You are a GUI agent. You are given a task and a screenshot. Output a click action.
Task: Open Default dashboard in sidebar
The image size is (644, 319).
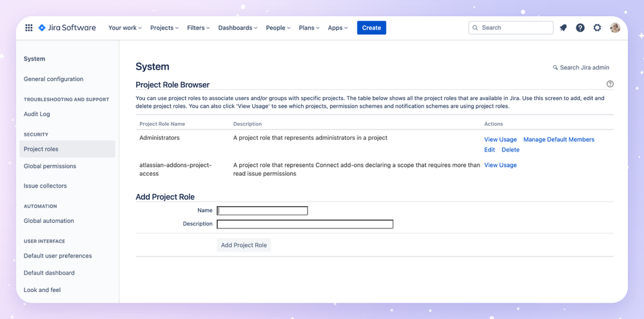pos(49,273)
